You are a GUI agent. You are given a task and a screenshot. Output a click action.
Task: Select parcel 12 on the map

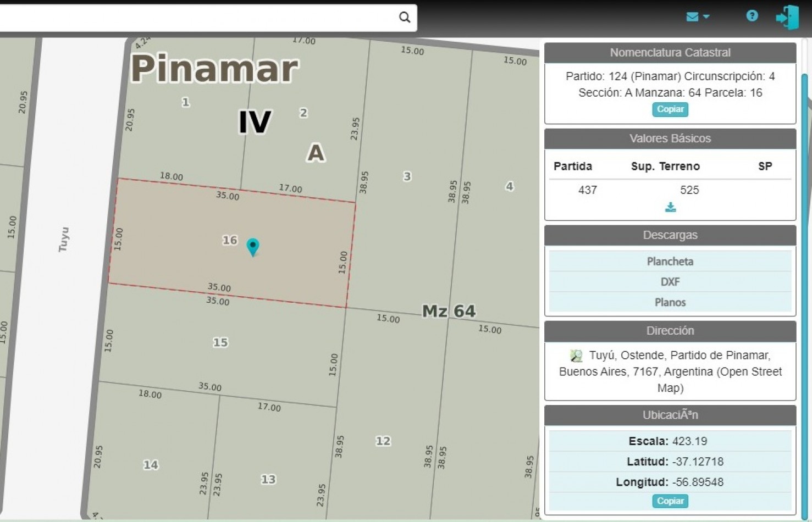pyautogui.click(x=383, y=441)
